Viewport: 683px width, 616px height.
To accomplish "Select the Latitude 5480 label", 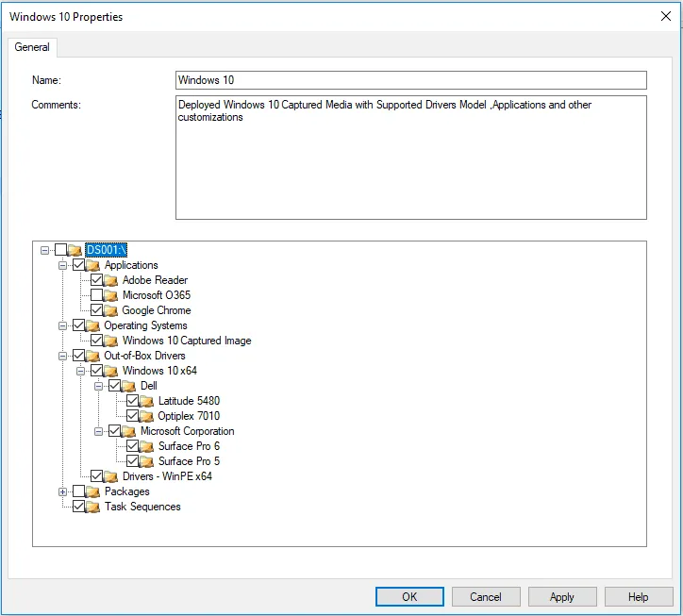I will click(x=189, y=401).
